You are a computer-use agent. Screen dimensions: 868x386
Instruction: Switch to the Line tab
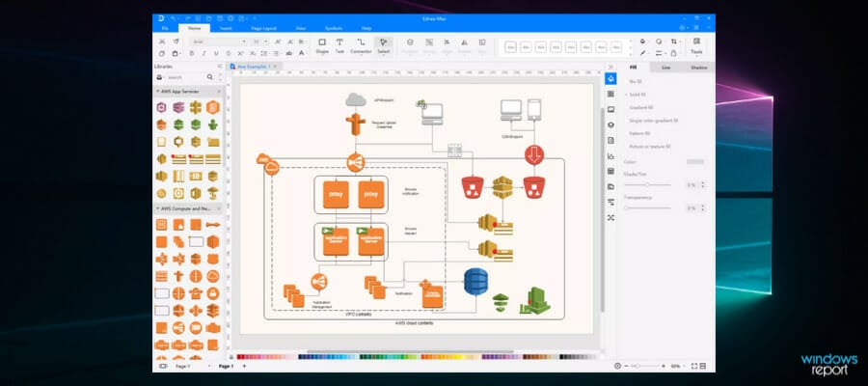(665, 67)
